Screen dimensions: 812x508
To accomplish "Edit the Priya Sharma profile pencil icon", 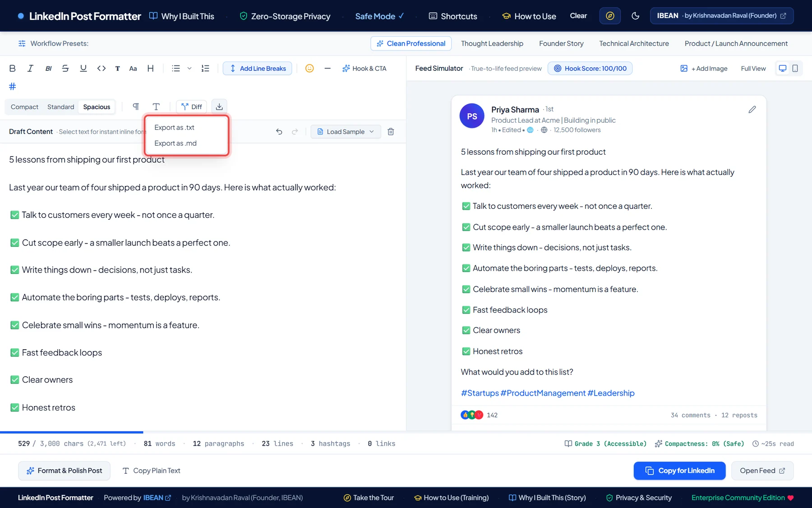I will [x=752, y=110].
